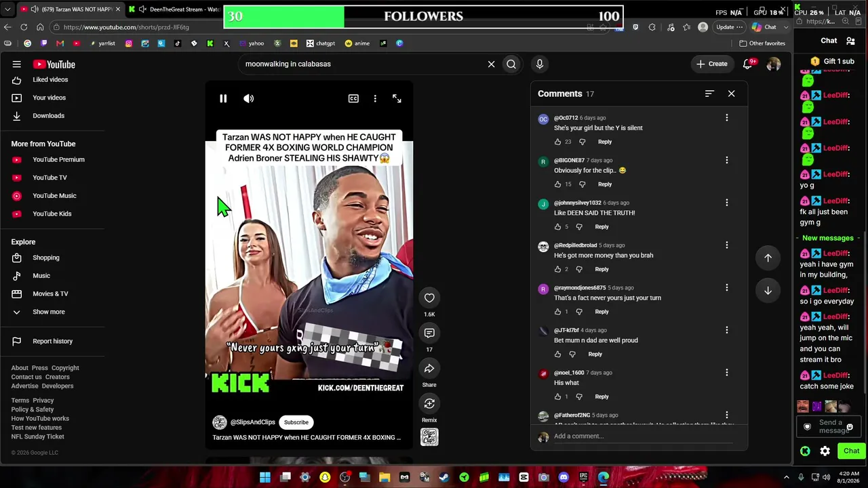Click the Add a comment field
Viewport: 868px width, 488px height.
(x=643, y=436)
